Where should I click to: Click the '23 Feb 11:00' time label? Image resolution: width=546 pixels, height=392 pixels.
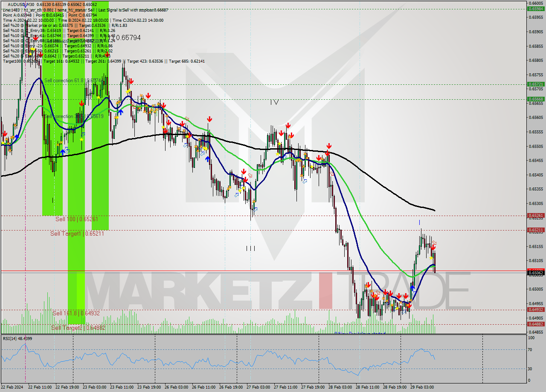[122, 387]
